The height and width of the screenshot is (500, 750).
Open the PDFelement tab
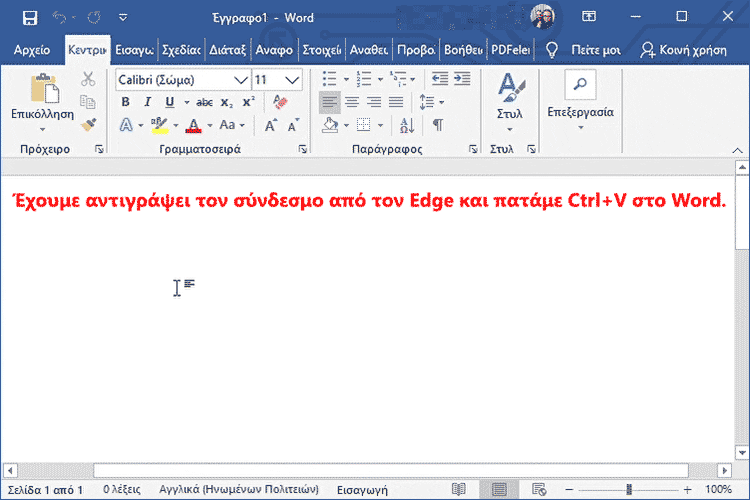click(510, 50)
